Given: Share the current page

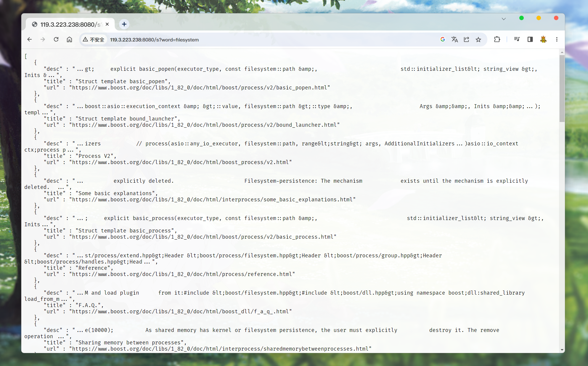Looking at the screenshot, I should pyautogui.click(x=466, y=39).
